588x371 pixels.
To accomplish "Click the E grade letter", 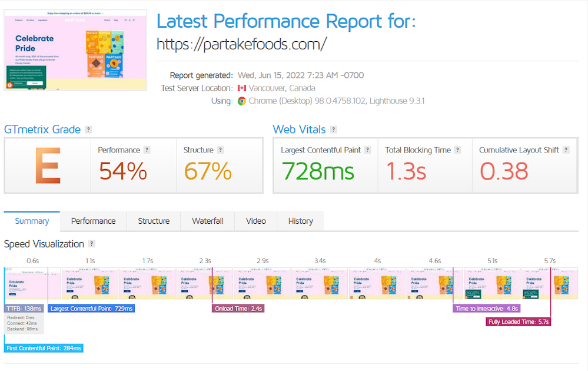I will click(48, 165).
